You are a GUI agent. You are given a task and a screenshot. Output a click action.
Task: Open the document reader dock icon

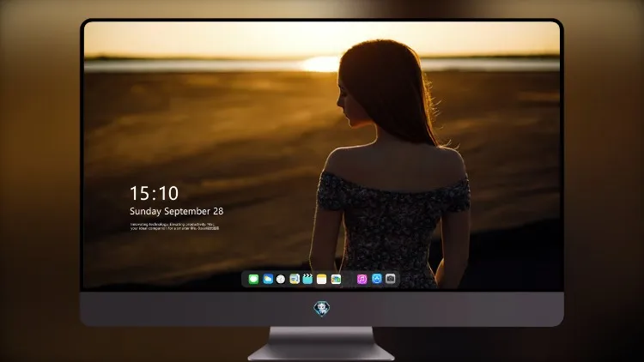click(295, 279)
